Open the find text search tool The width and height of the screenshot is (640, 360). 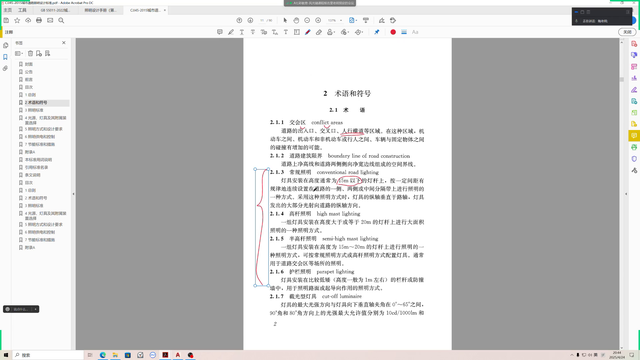(x=61, y=20)
